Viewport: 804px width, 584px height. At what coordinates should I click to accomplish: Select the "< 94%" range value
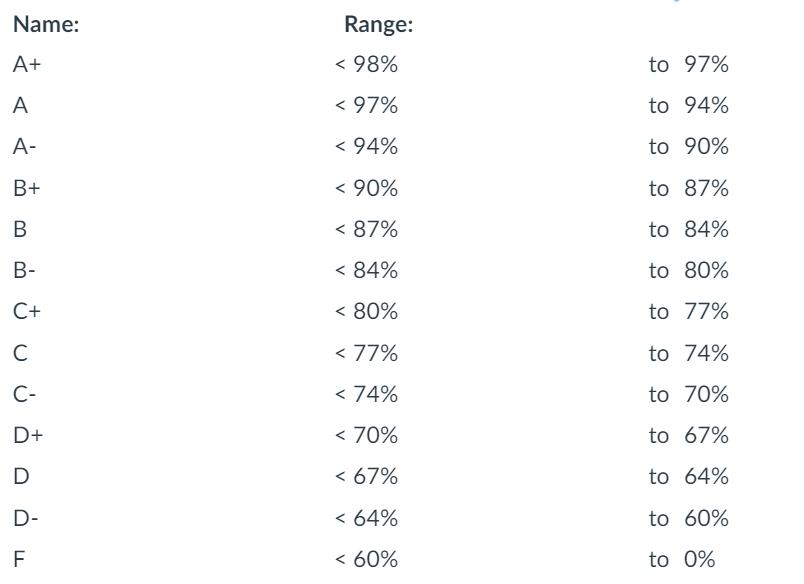tap(368, 147)
